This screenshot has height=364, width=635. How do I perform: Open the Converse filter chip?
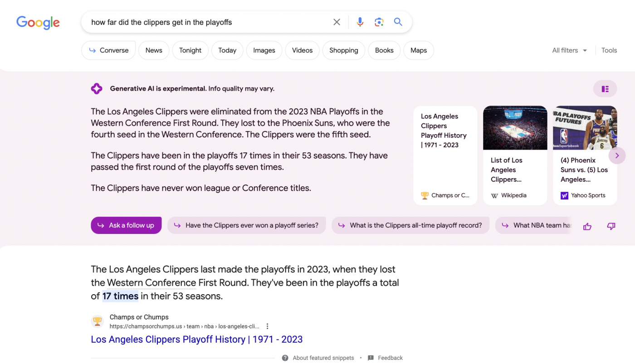(108, 50)
